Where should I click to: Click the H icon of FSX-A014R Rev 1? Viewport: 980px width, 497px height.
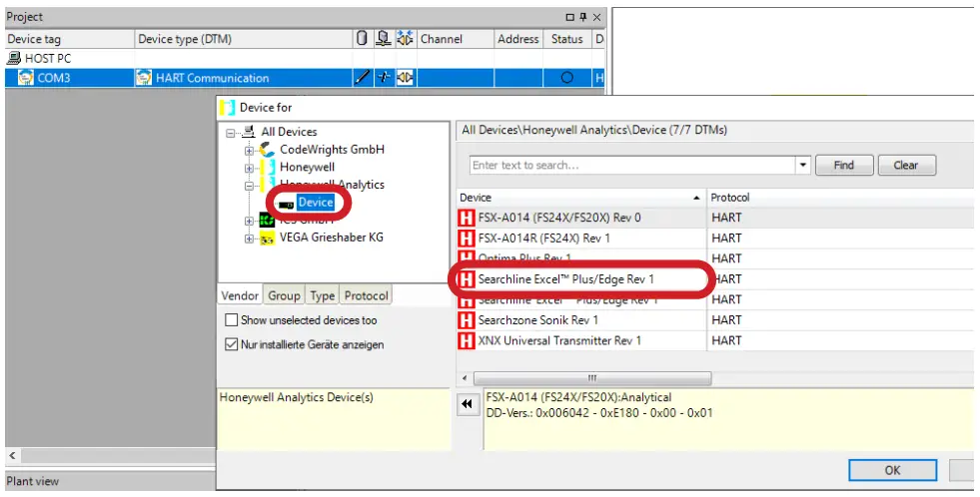[467, 238]
